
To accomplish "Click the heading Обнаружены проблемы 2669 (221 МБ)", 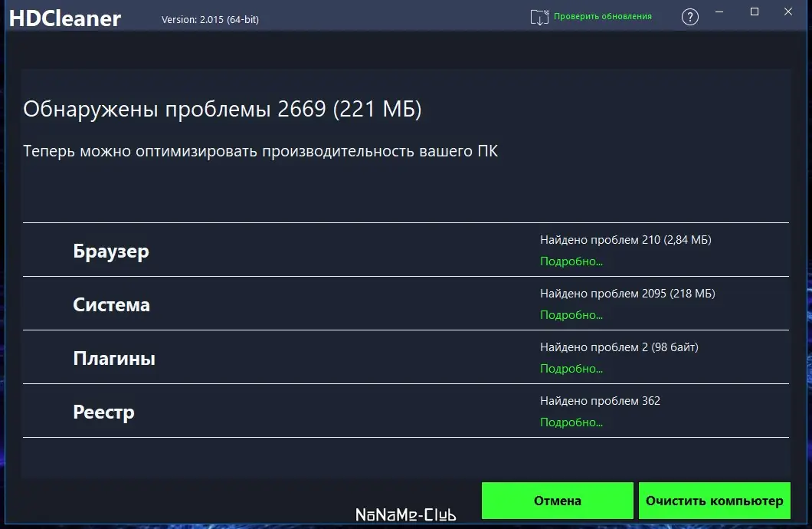I will (x=222, y=110).
